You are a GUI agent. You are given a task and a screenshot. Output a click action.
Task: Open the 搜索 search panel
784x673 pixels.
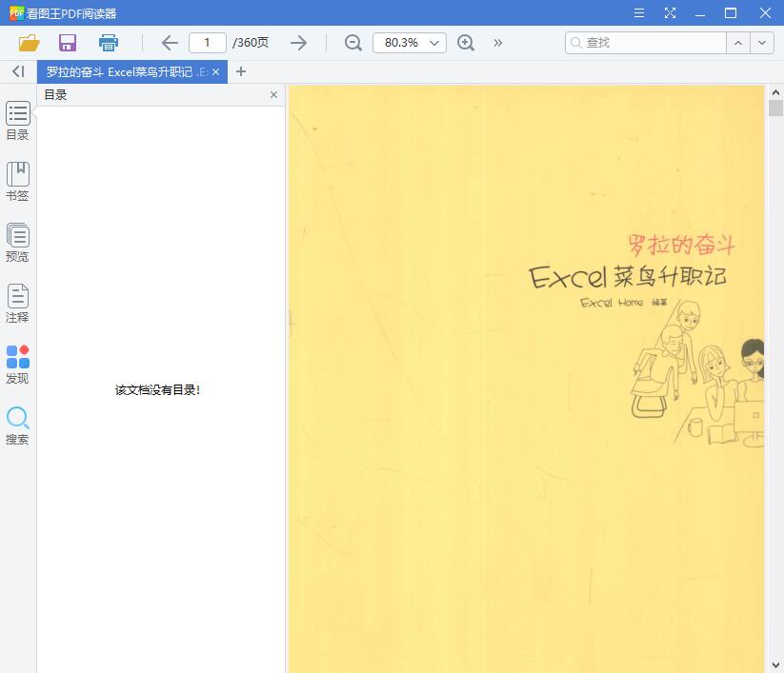tap(17, 426)
